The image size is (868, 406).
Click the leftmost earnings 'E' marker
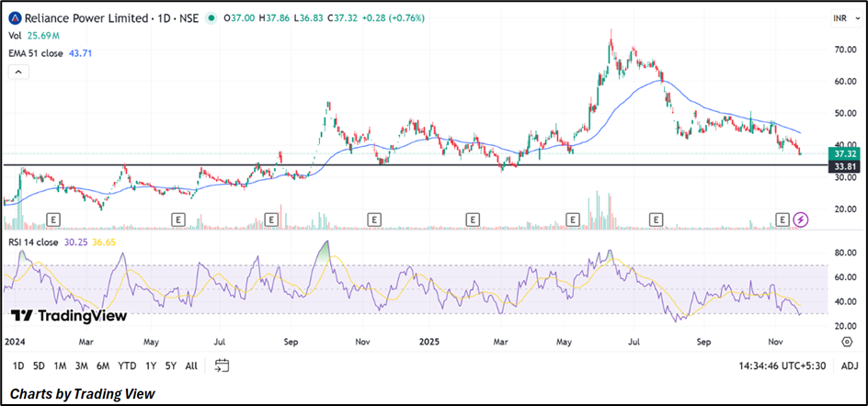pos(53,220)
